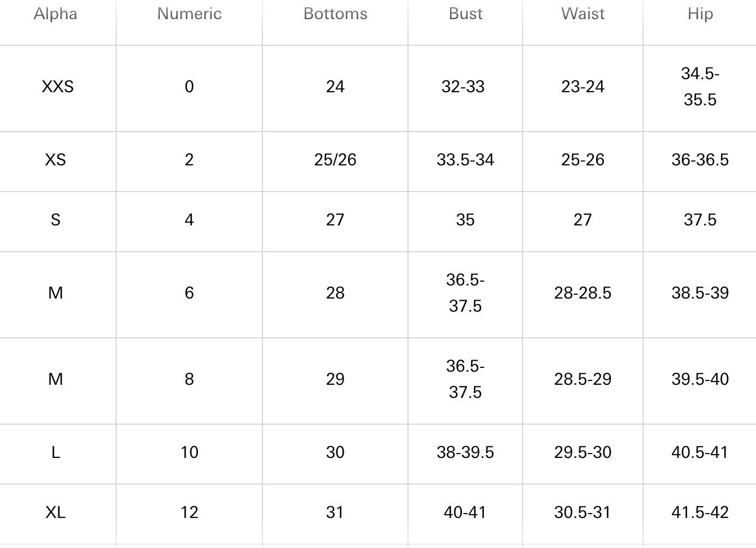
Task: Select the 28-28.5 waist measurement
Action: 583,293
